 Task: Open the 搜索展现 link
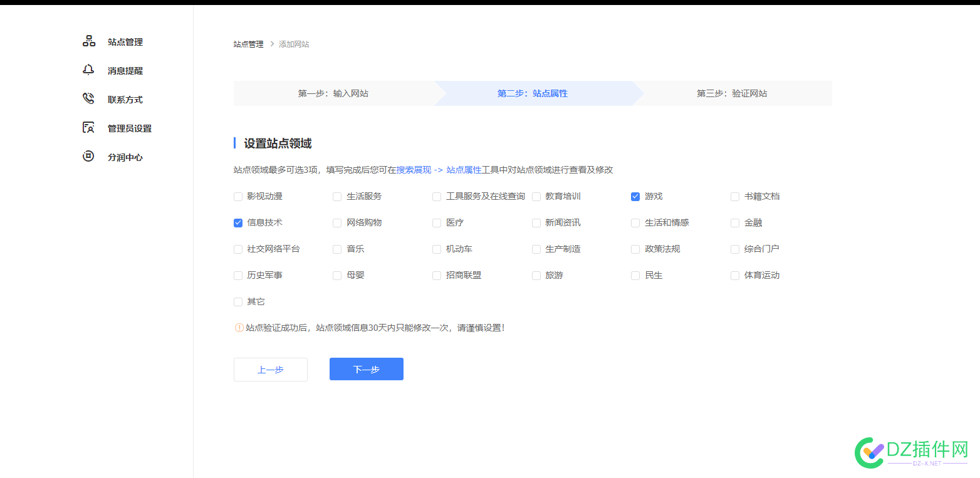tap(414, 170)
